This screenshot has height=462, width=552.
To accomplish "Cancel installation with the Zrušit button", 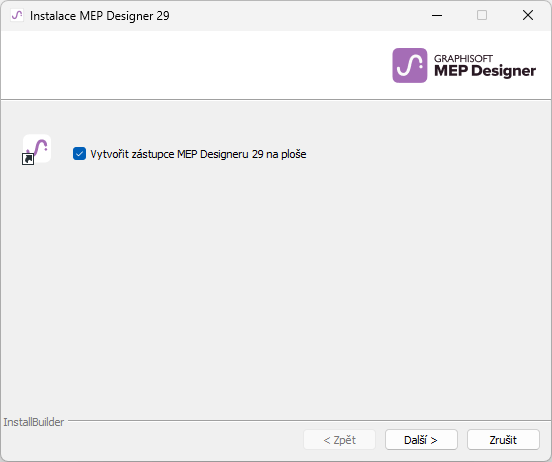I will (503, 439).
